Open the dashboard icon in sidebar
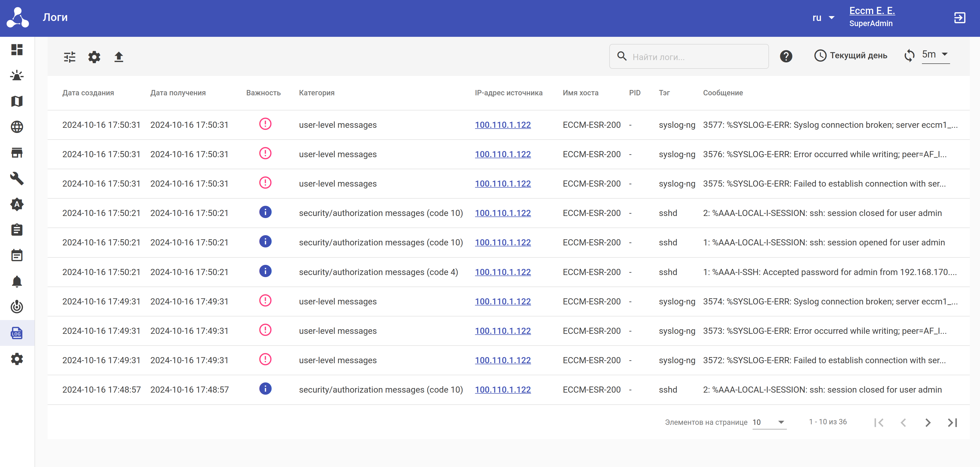This screenshot has height=467, width=980. (x=17, y=50)
